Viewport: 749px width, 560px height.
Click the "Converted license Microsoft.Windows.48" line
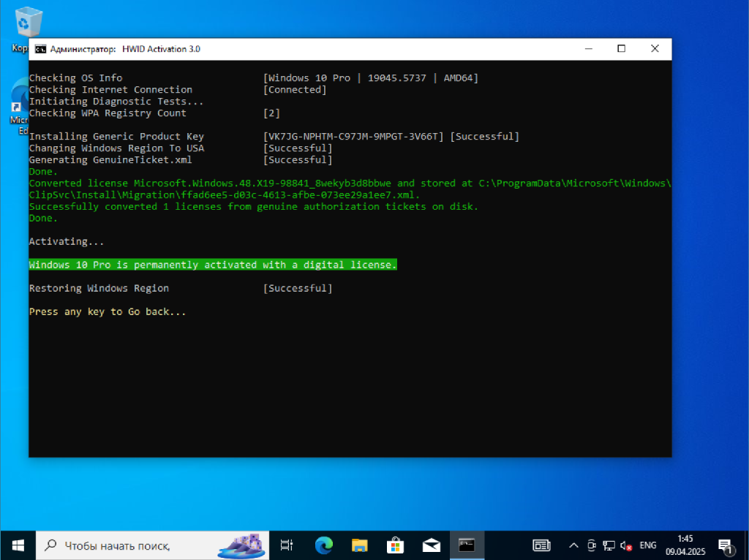coord(350,183)
